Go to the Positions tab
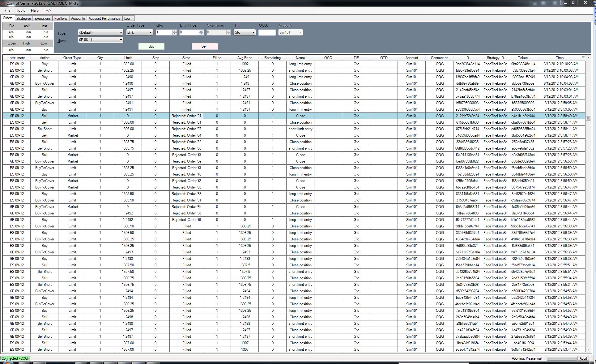596x364 pixels. point(61,19)
